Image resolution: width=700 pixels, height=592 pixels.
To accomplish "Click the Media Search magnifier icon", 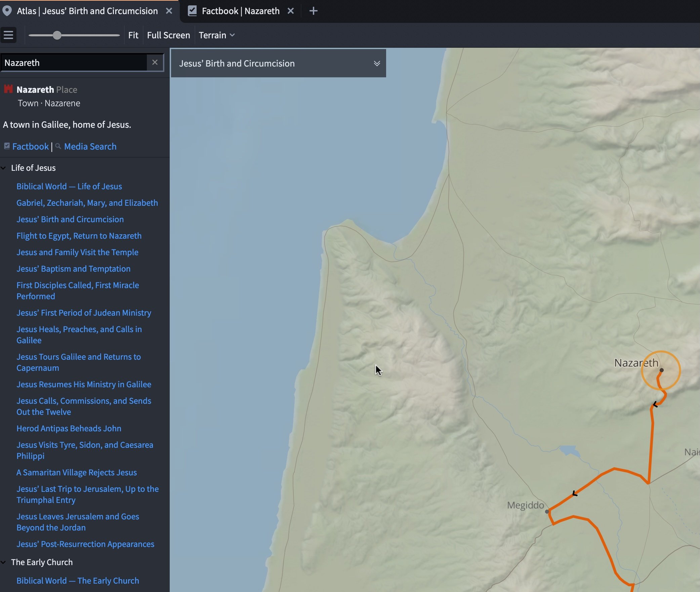I will 58,146.
